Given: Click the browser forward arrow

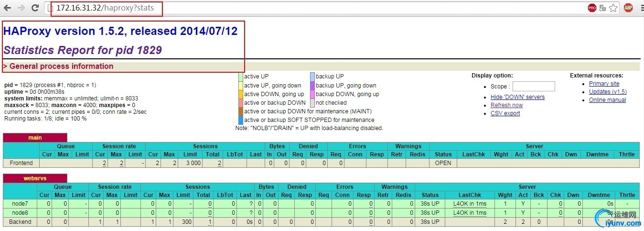Looking at the screenshot, I should point(21,8).
